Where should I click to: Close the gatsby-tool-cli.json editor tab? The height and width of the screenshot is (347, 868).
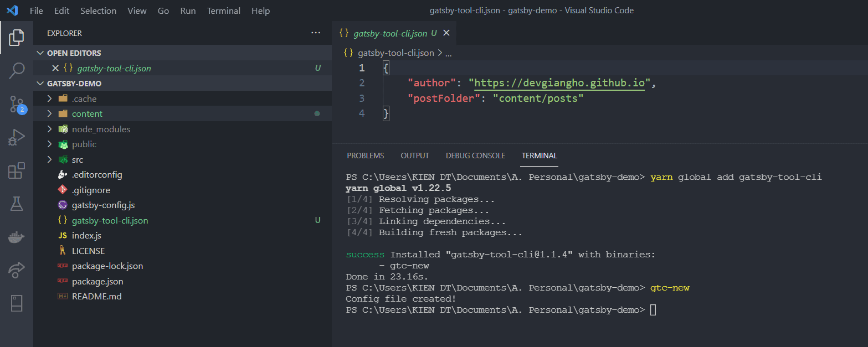click(x=446, y=33)
